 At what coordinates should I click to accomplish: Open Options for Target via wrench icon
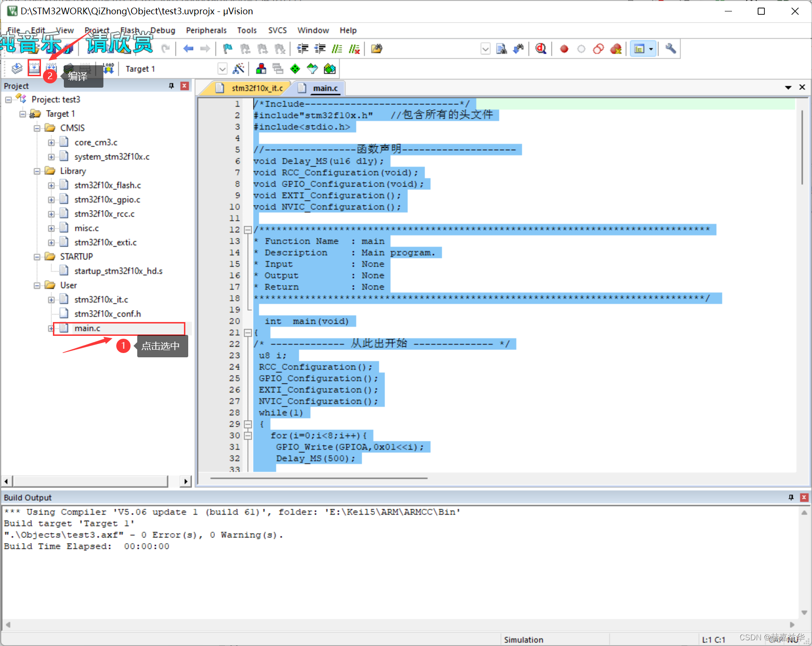[670, 48]
